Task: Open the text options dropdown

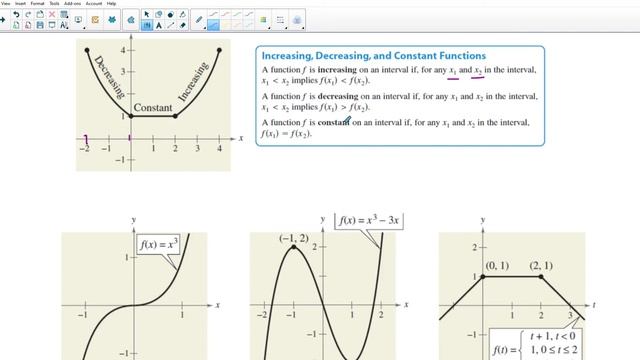Action: [x=64, y=25]
